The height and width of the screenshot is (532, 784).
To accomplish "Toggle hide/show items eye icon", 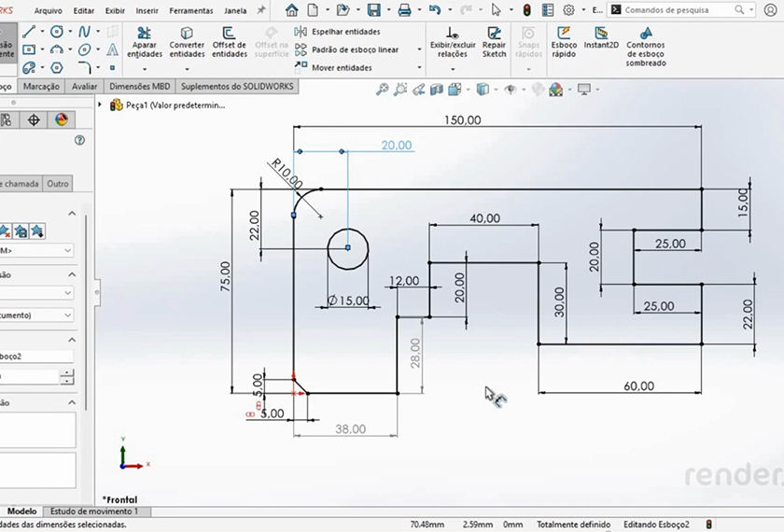I will tap(511, 90).
